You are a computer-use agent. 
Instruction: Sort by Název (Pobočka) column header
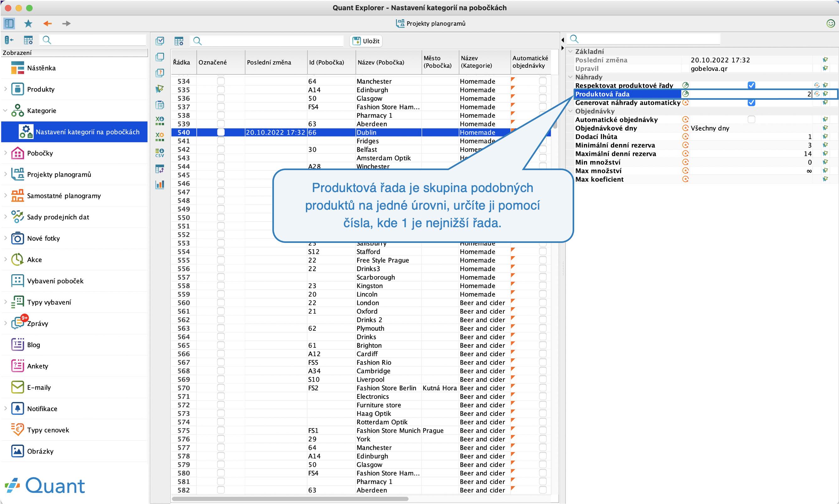click(388, 62)
